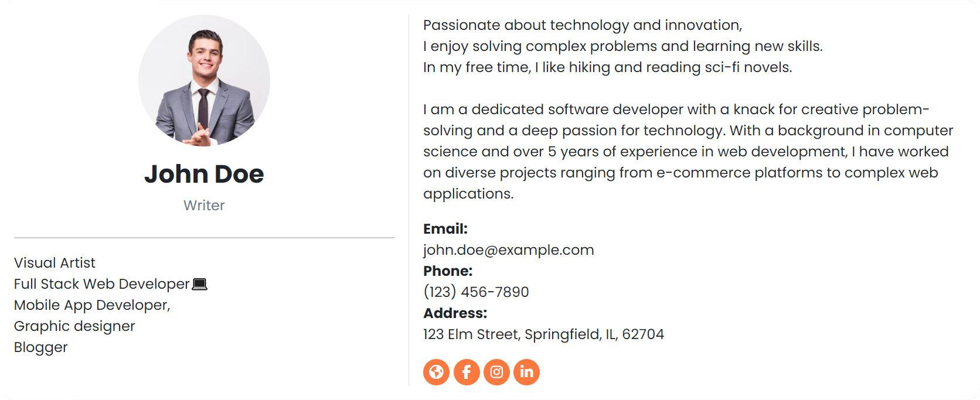
Task: Click the Visual Artist list item
Action: (x=55, y=263)
